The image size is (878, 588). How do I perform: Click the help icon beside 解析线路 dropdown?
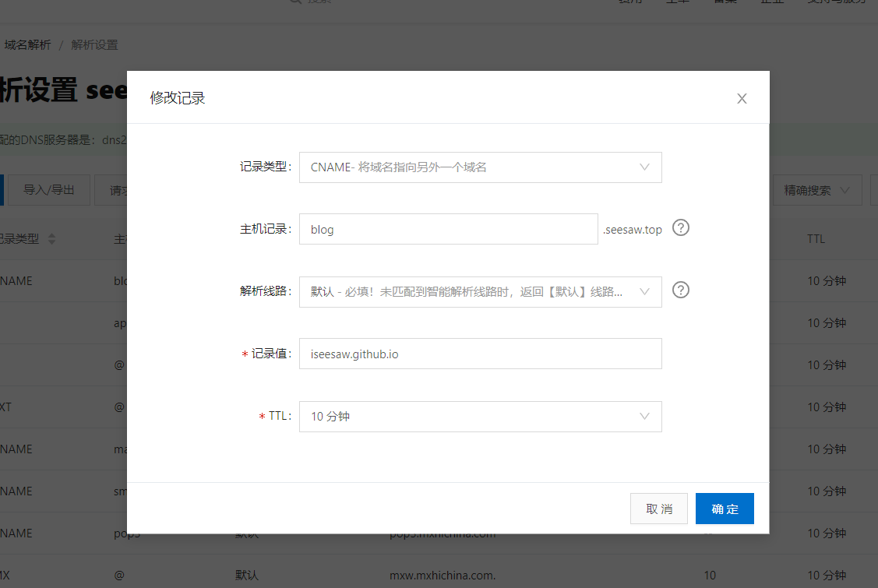[680, 290]
